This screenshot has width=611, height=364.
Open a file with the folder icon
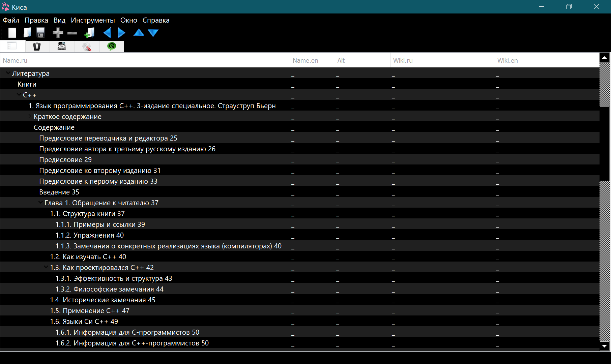[x=27, y=33]
